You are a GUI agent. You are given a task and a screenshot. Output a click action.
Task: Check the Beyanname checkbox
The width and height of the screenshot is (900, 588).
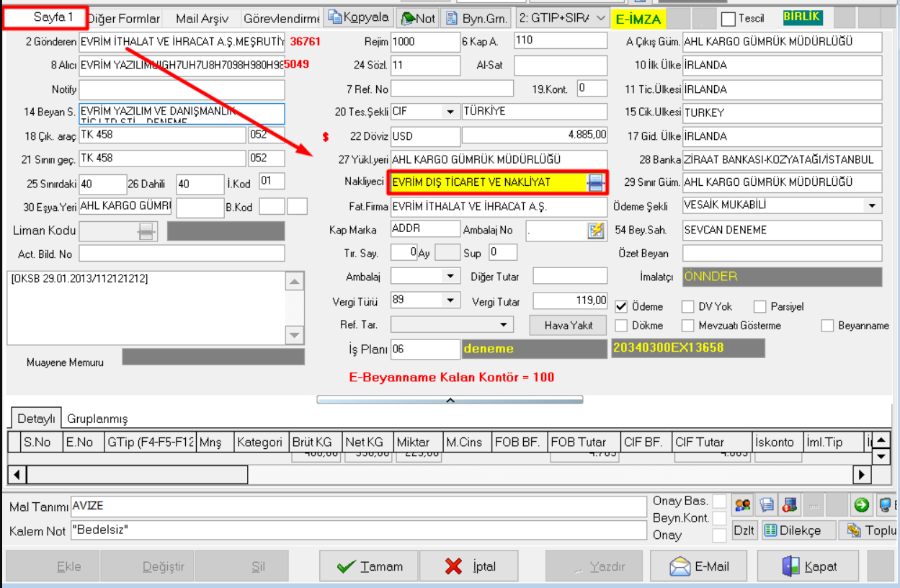827,326
